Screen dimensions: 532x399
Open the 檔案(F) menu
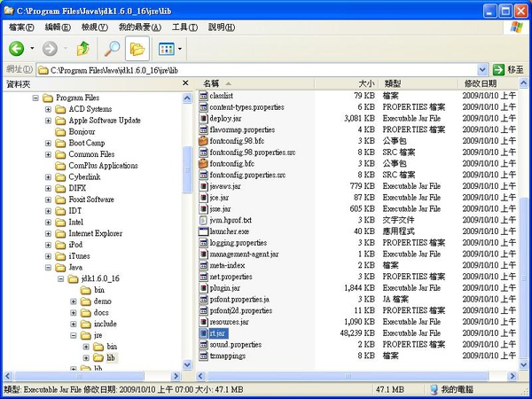coord(21,27)
